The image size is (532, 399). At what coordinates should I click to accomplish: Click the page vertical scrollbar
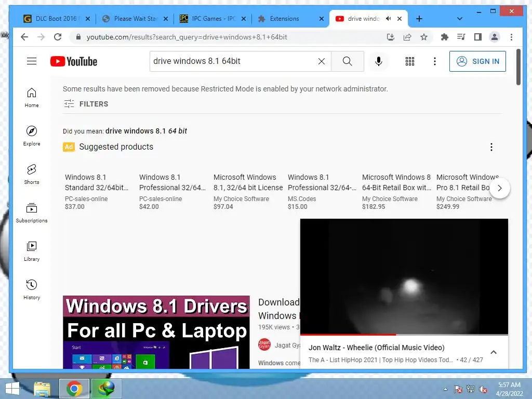(x=518, y=67)
